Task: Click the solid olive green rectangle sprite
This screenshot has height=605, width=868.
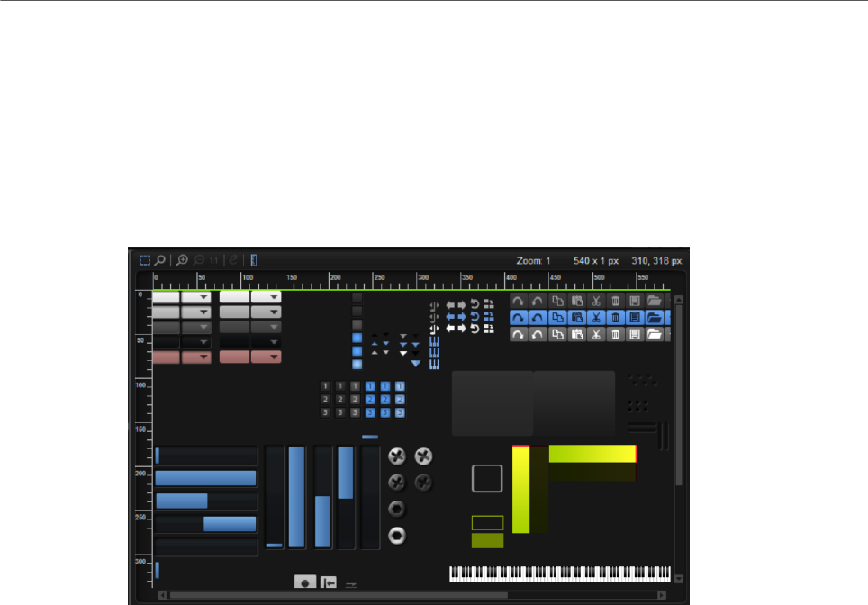Action: pos(488,541)
